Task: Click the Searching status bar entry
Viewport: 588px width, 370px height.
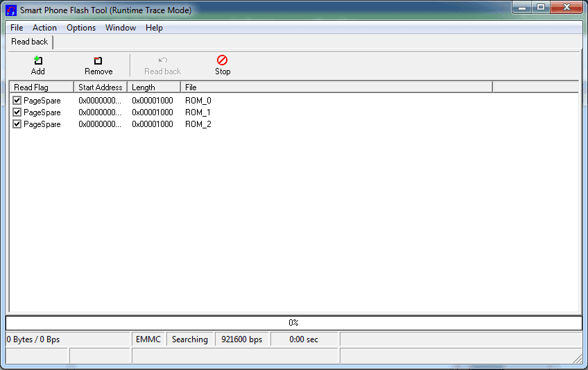Action: [x=190, y=339]
